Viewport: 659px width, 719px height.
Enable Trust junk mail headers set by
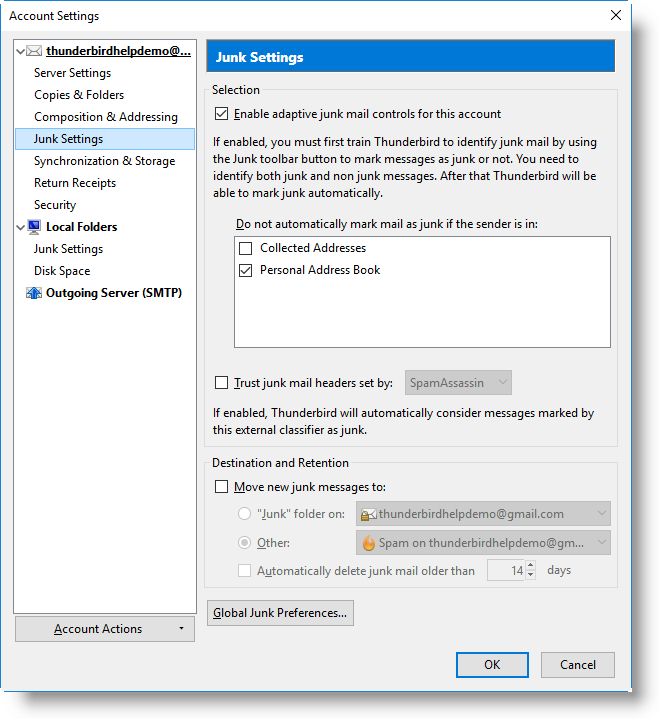222,382
